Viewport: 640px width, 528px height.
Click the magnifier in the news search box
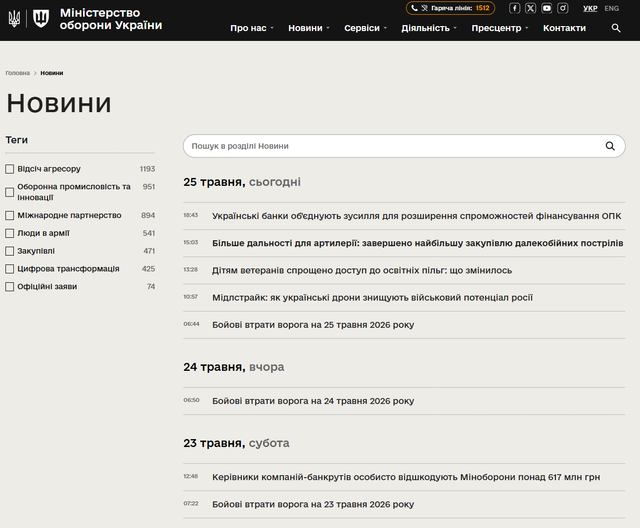610,146
